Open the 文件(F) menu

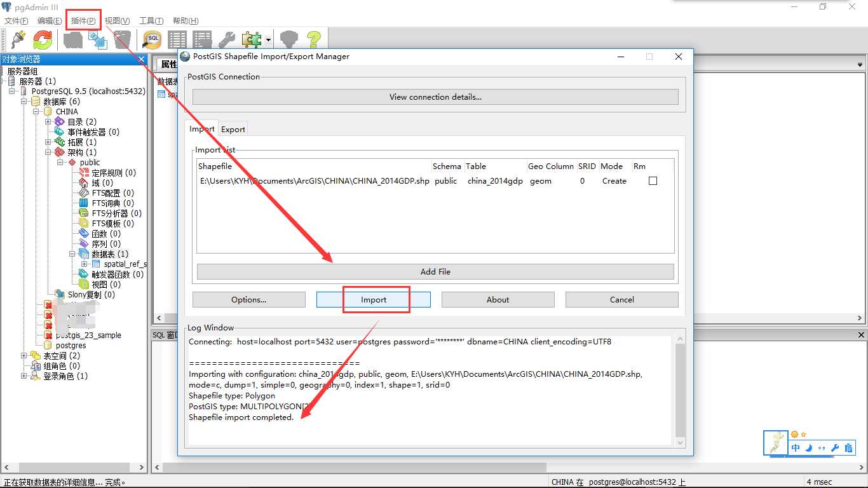16,21
